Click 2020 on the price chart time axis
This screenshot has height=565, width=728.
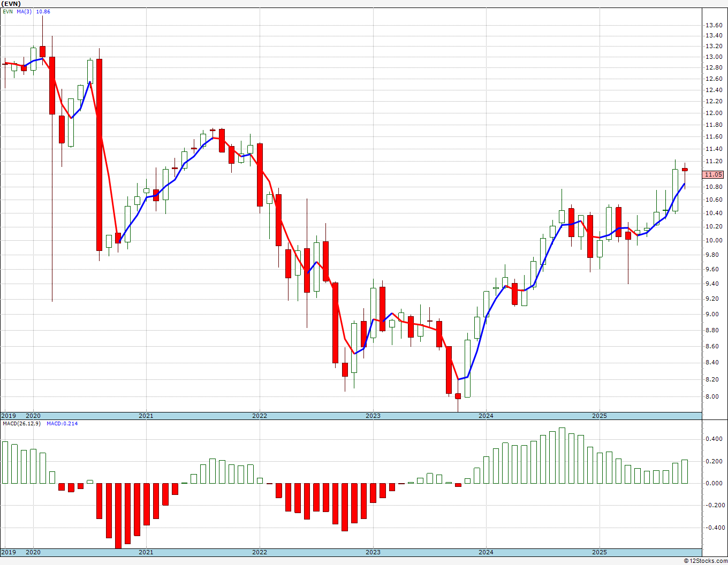[x=33, y=416]
